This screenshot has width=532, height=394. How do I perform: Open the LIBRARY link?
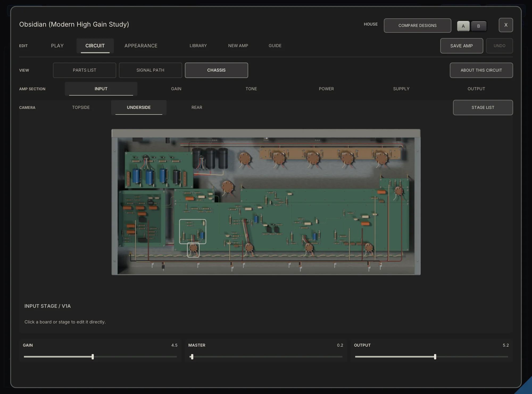click(x=198, y=46)
